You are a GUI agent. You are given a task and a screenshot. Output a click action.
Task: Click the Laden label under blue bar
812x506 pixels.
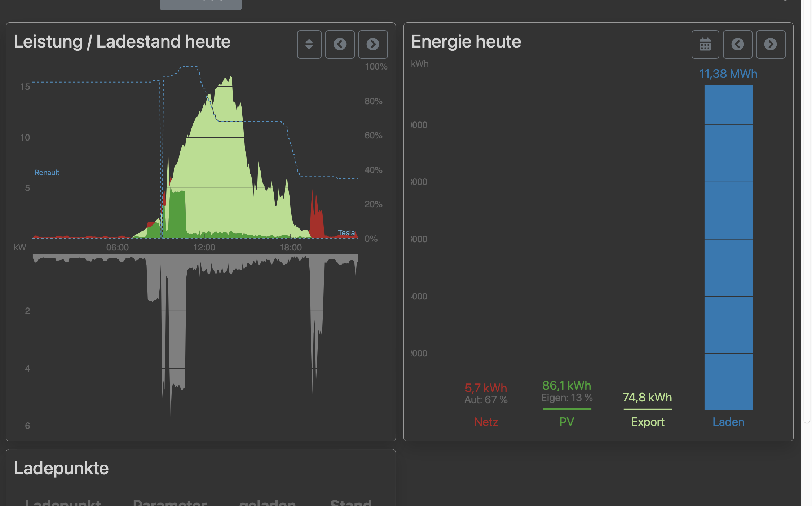(728, 422)
